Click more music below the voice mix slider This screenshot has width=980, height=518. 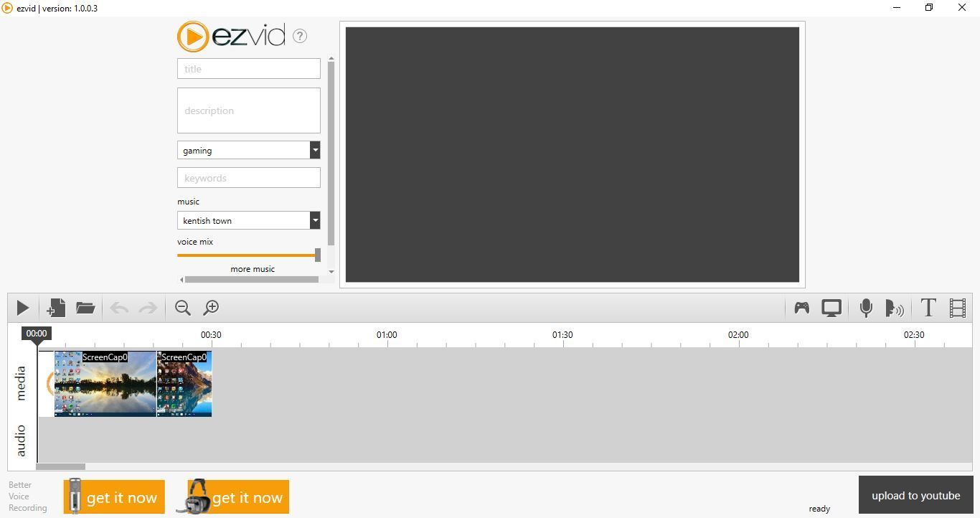[x=252, y=268]
